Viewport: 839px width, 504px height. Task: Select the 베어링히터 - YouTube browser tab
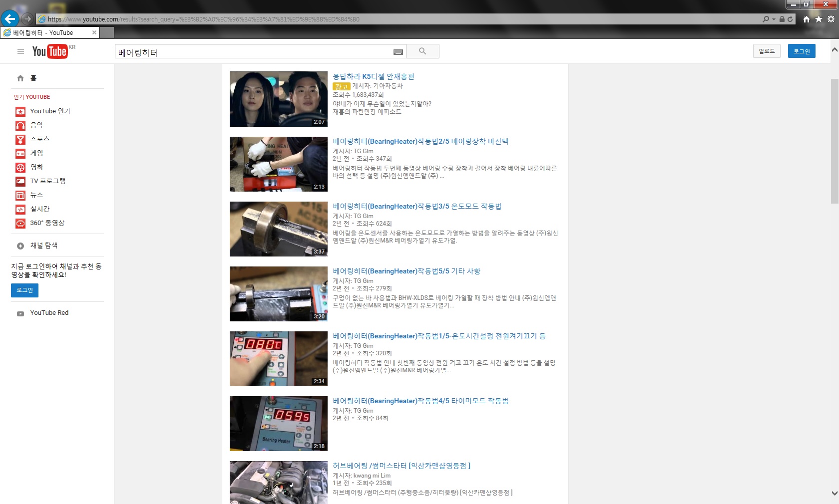tap(50, 32)
